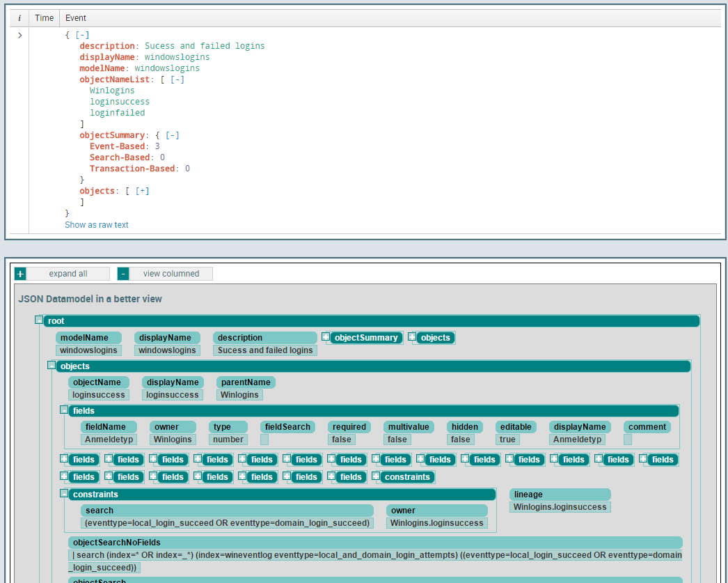Click the JSON Datamodel in a better view heading

tap(90, 300)
